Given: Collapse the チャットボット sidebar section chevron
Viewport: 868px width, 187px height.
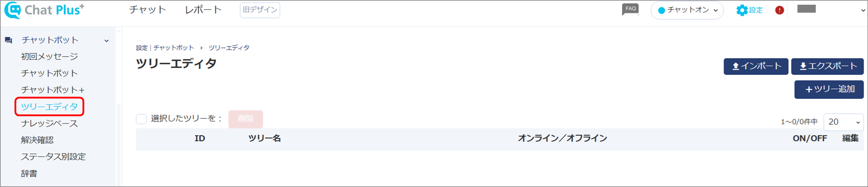Looking at the screenshot, I should [106, 41].
